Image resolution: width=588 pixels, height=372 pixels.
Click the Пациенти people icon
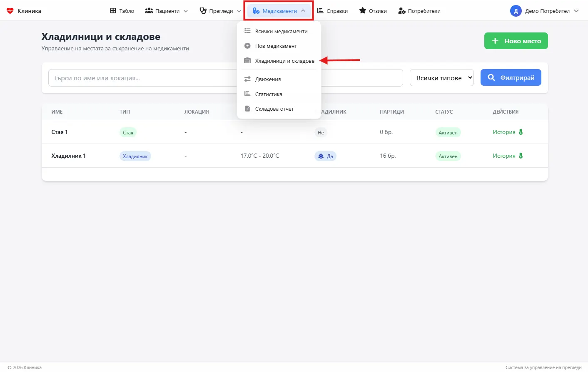point(149,11)
